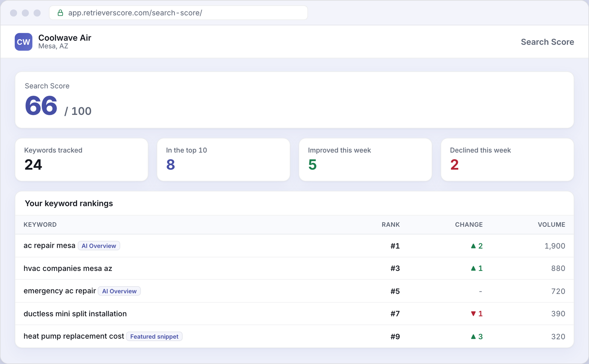Click the Declined this week label
589x364 pixels.
pyautogui.click(x=480, y=150)
